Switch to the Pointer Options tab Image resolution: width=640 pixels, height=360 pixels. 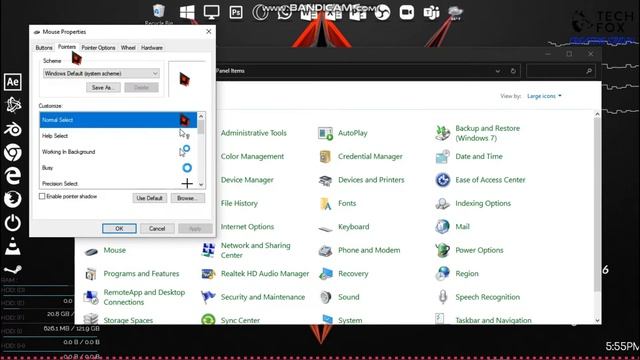(98, 48)
